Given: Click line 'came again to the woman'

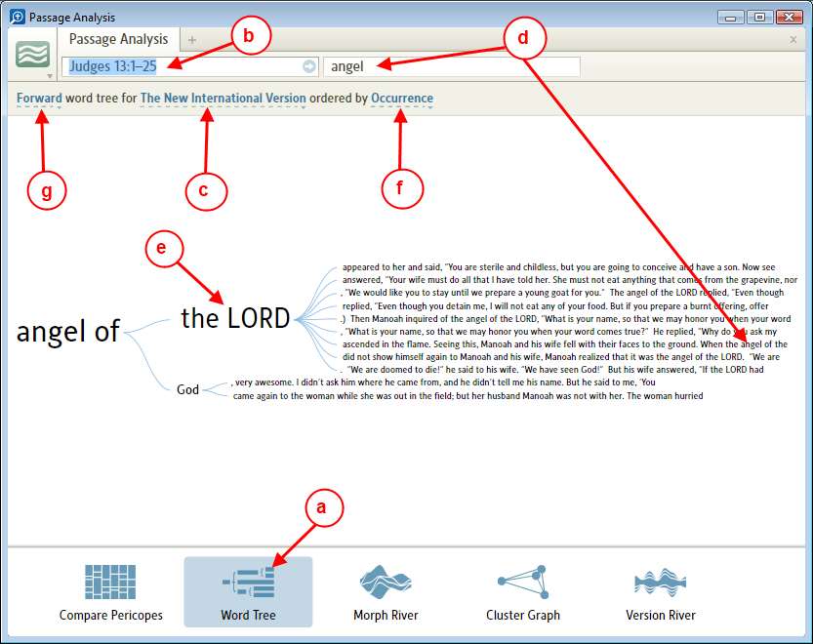Looking at the screenshot, I should point(467,395).
